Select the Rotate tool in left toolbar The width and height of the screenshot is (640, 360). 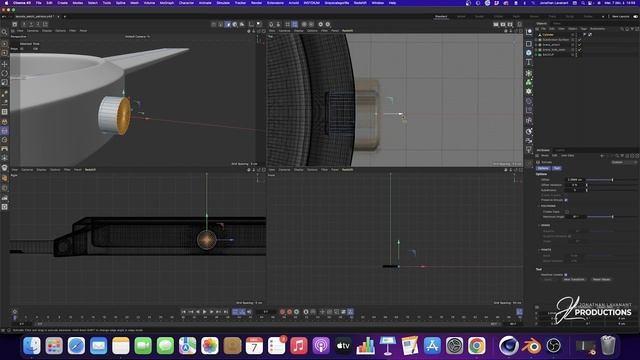coord(4,73)
